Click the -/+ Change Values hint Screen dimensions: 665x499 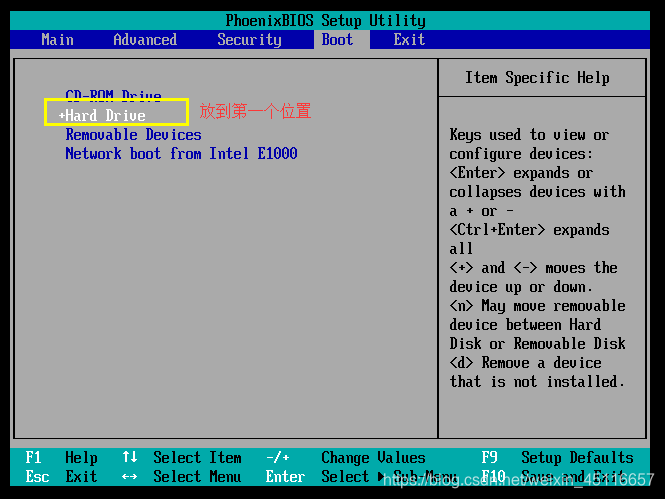pyautogui.click(x=346, y=458)
